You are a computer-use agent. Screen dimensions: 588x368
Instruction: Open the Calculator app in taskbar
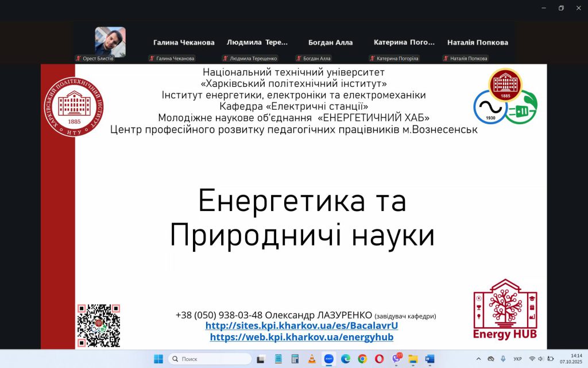(295, 359)
